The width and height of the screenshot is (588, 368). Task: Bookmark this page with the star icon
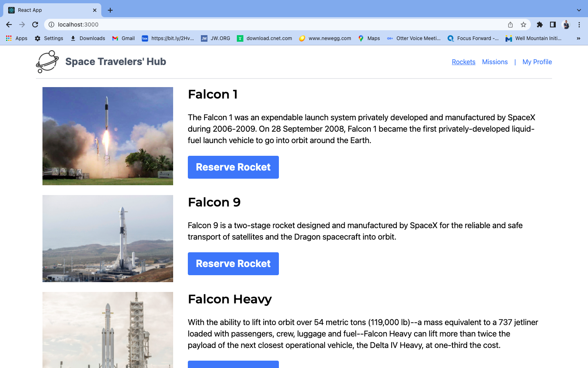523,25
